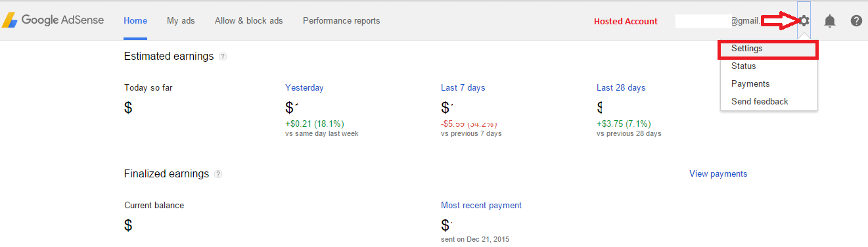Click the vs same day last week text

(x=321, y=133)
